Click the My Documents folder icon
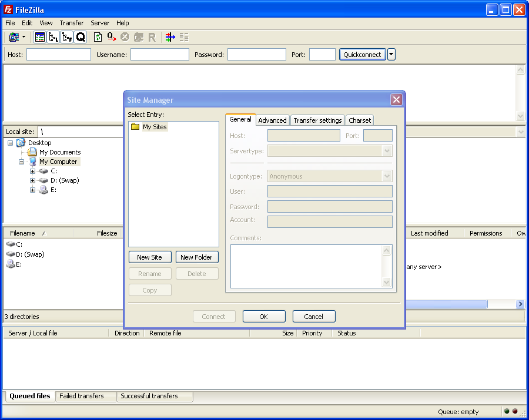Screen dimensions: 529x420 (x=32, y=152)
